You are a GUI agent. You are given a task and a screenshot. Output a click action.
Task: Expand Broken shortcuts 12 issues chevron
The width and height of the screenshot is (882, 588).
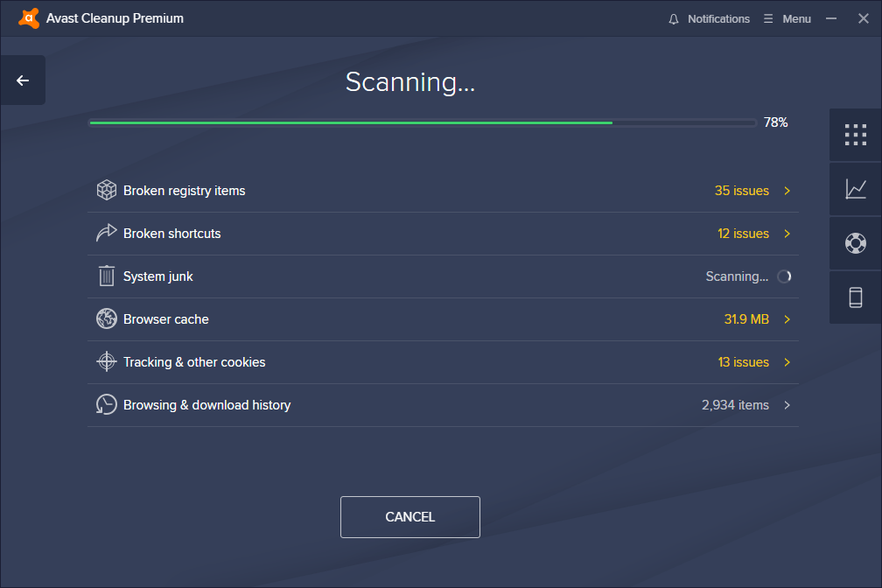click(787, 234)
